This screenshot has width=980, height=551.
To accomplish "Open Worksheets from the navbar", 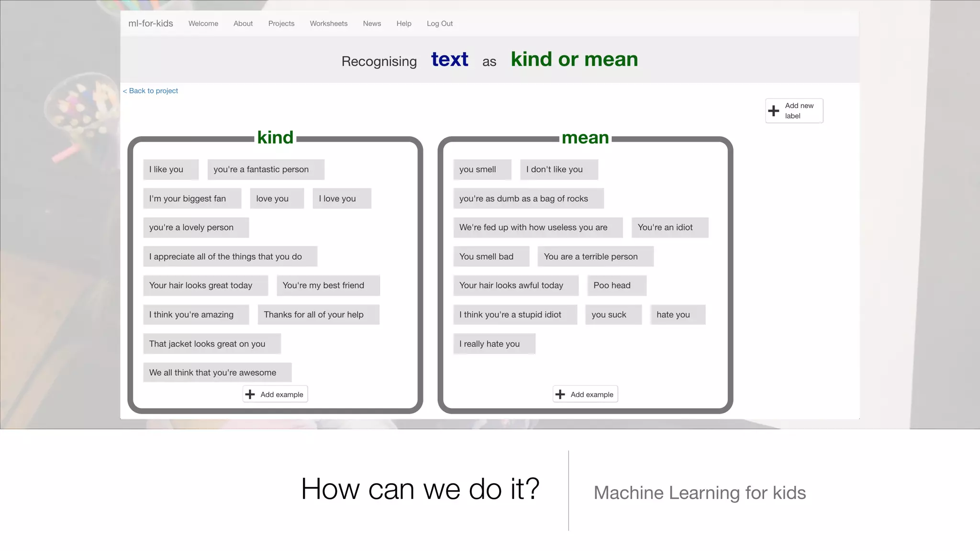I will [329, 23].
